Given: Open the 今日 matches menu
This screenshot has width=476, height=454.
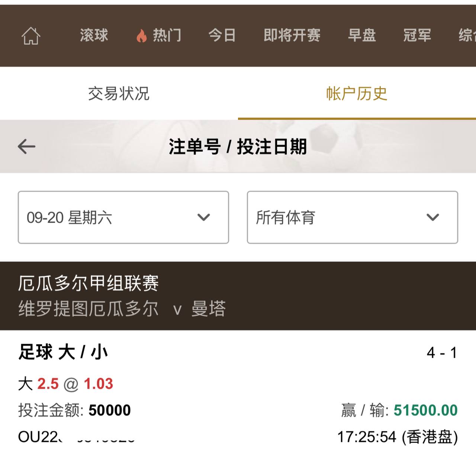Looking at the screenshot, I should point(222,36).
